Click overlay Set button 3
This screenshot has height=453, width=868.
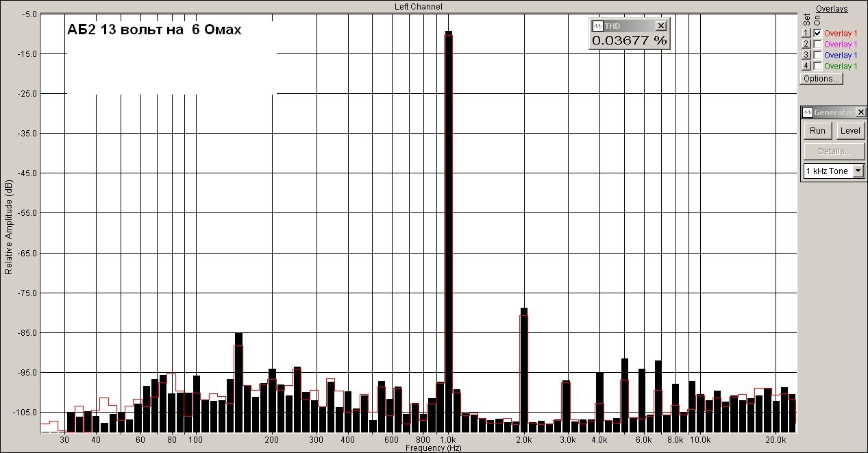806,55
